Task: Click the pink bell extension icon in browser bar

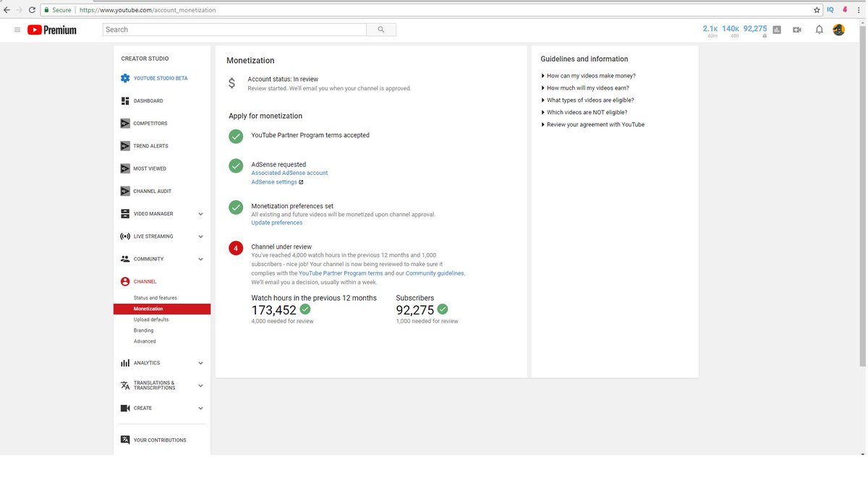Action: (844, 10)
